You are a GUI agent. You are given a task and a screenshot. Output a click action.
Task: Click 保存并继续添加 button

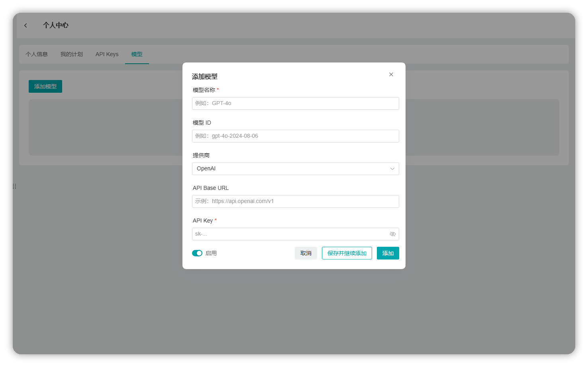coord(347,253)
